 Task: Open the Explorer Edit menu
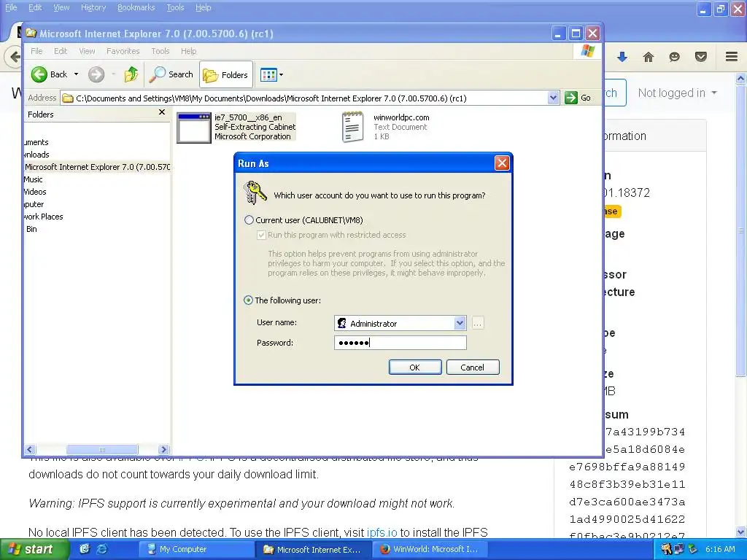tap(61, 51)
